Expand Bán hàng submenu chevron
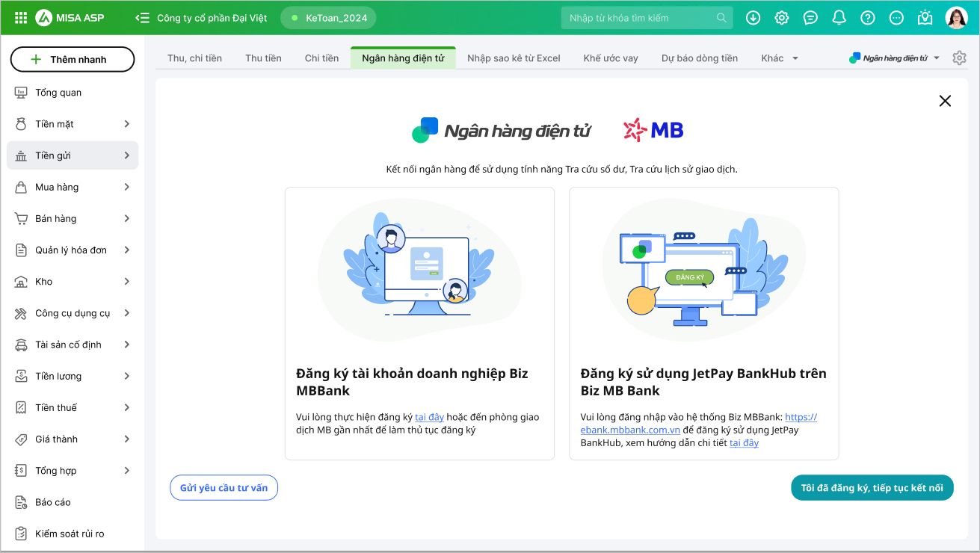 tap(127, 218)
